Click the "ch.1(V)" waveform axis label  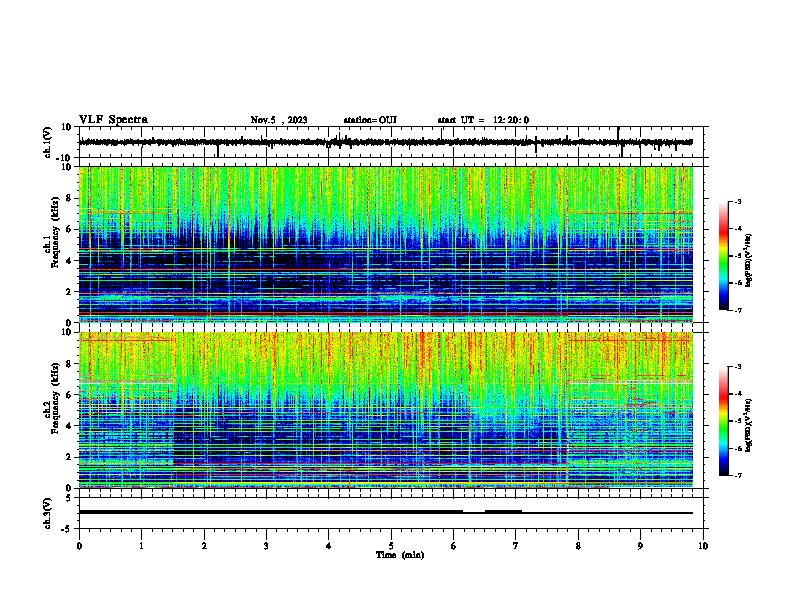pyautogui.click(x=48, y=142)
